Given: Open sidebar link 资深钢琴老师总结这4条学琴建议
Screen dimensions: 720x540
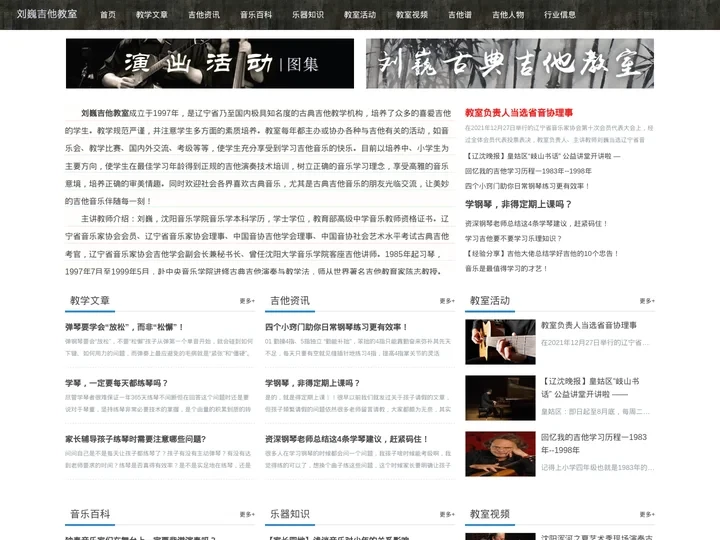Looking at the screenshot, I should [x=536, y=224].
